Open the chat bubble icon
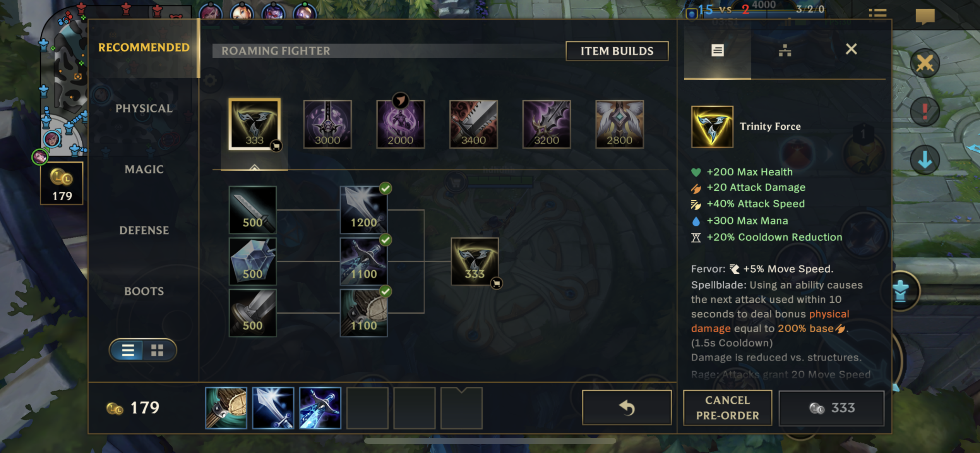This screenshot has width=980, height=453. [x=925, y=16]
